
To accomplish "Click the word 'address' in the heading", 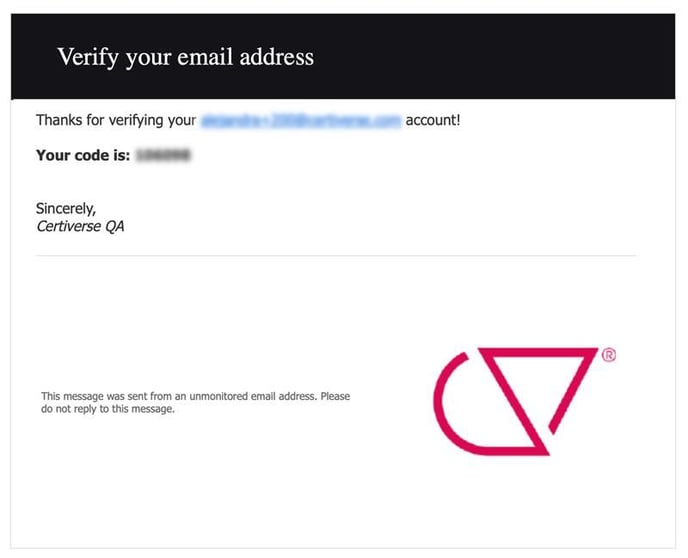I will [x=276, y=57].
